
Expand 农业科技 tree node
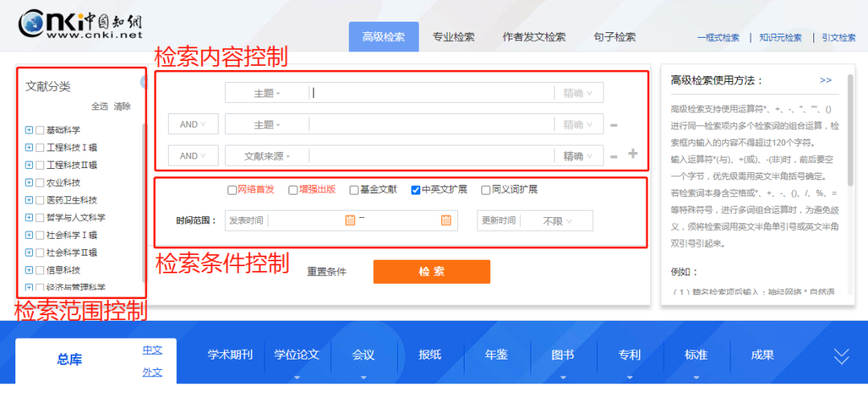tap(29, 183)
